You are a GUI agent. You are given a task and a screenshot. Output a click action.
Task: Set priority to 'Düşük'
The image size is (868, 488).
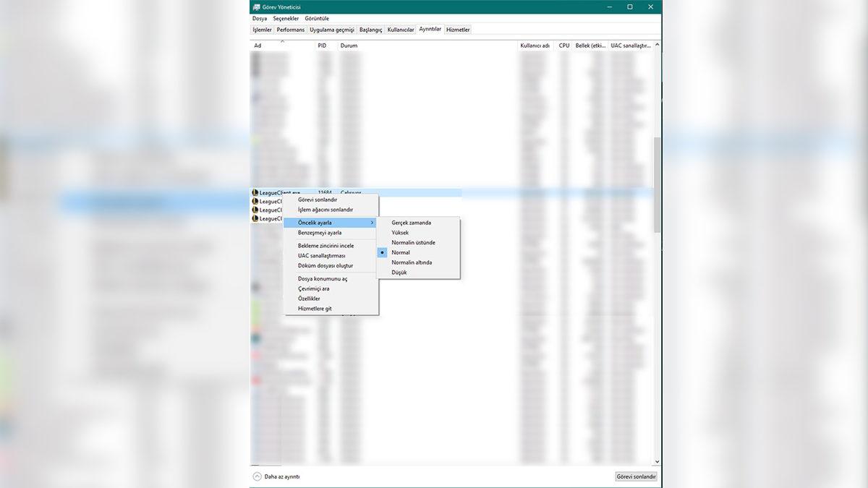399,273
